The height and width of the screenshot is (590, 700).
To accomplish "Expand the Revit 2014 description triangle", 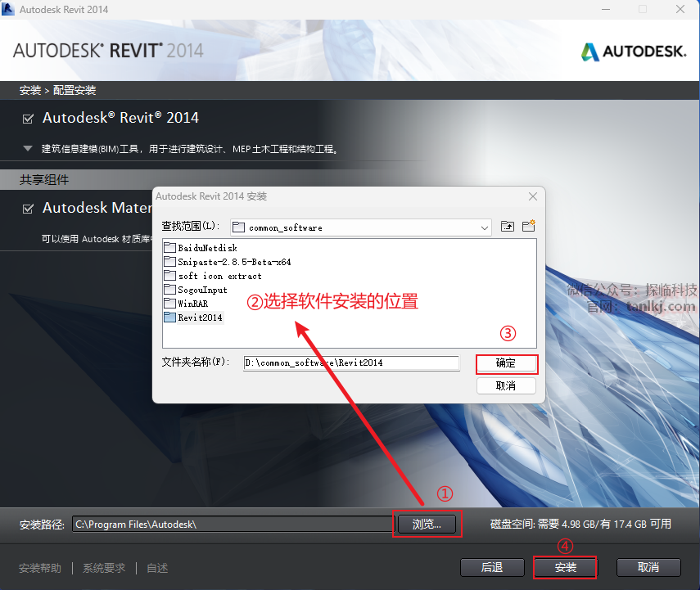I will 28,149.
